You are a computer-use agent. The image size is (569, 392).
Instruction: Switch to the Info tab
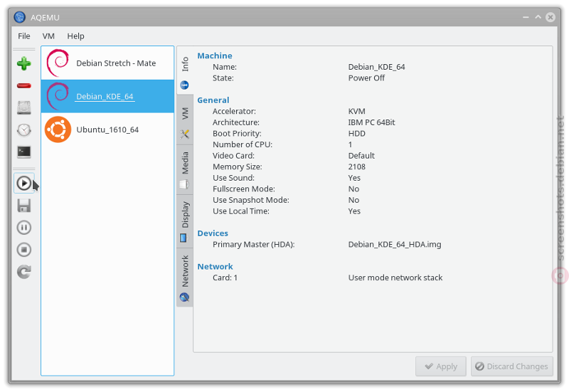pyautogui.click(x=185, y=71)
